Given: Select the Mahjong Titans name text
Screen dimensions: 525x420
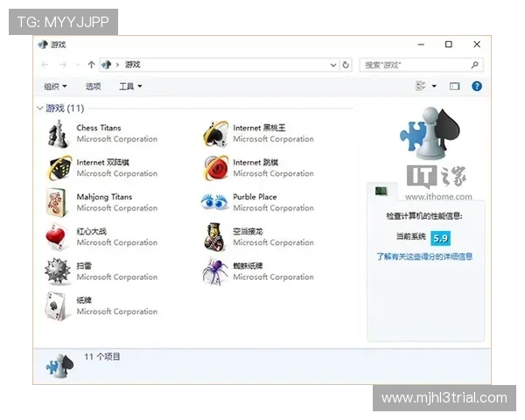Looking at the screenshot, I should [x=104, y=197].
